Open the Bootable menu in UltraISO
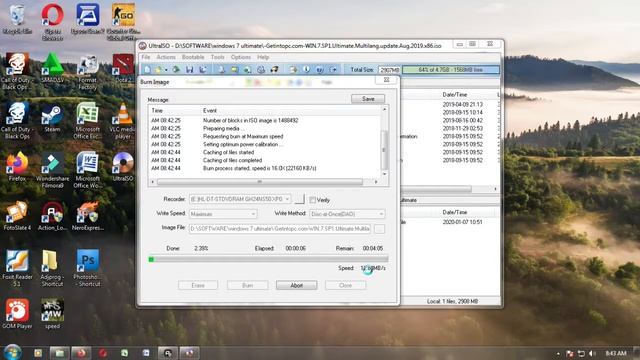The width and height of the screenshot is (640, 360). click(x=193, y=57)
